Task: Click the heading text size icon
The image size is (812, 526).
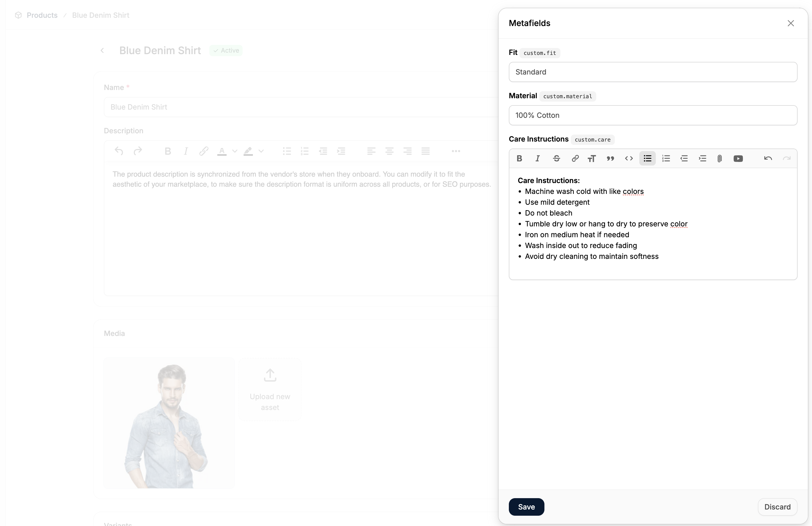Action: tap(592, 158)
